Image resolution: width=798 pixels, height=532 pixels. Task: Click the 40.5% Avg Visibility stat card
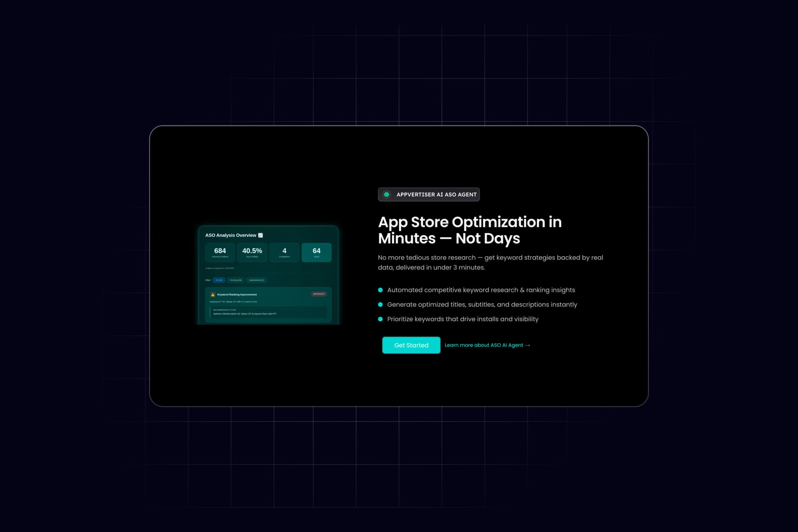(252, 252)
